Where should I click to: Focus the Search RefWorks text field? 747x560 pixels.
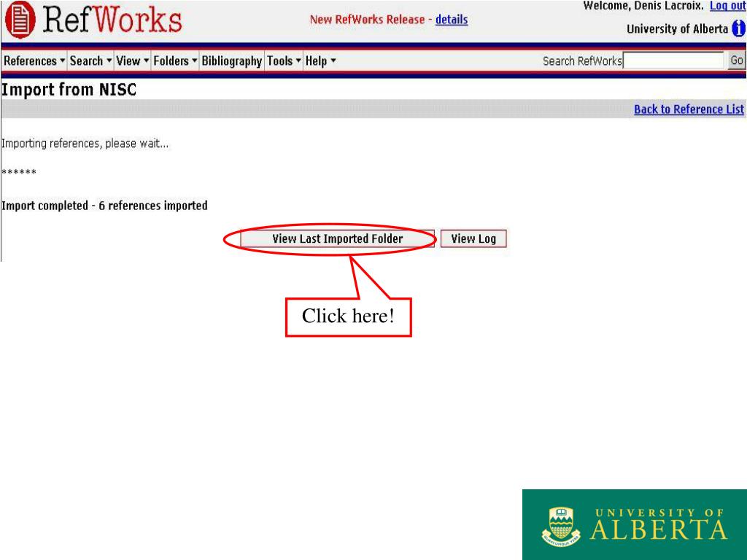(x=673, y=61)
